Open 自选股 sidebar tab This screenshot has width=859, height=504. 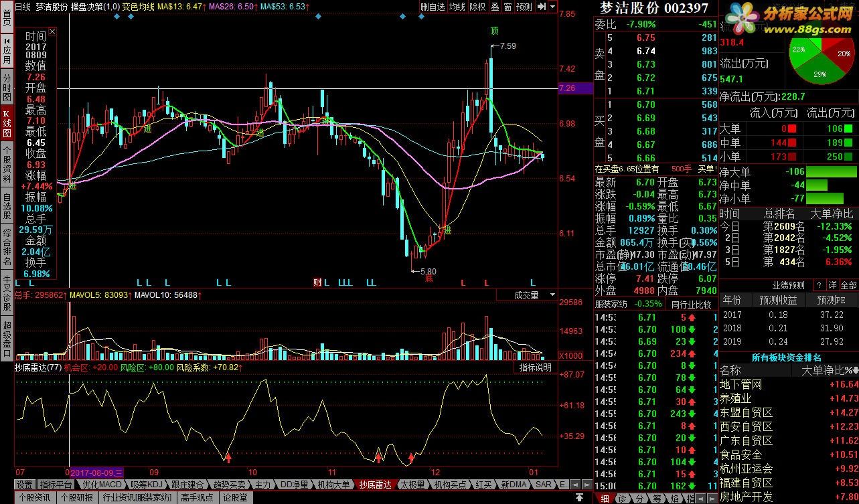6,205
